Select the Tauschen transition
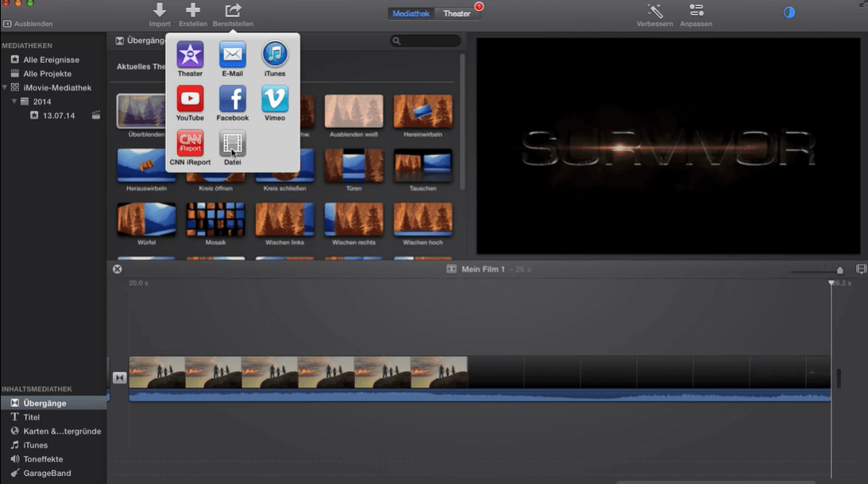The height and width of the screenshot is (484, 868). pos(423,165)
